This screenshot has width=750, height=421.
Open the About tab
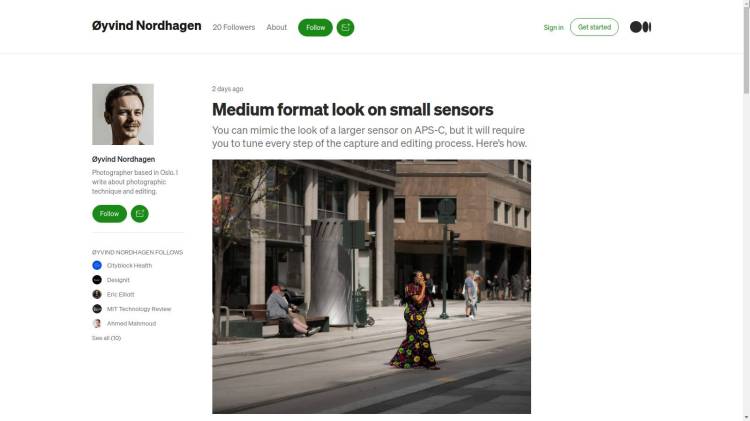pyautogui.click(x=276, y=27)
